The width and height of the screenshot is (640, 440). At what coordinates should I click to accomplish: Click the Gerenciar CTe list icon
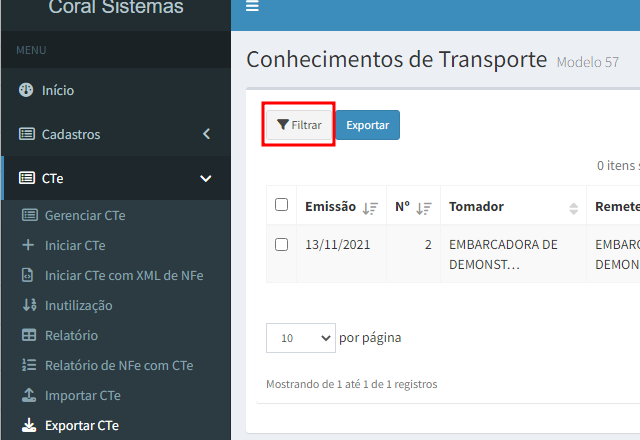[x=29, y=215]
